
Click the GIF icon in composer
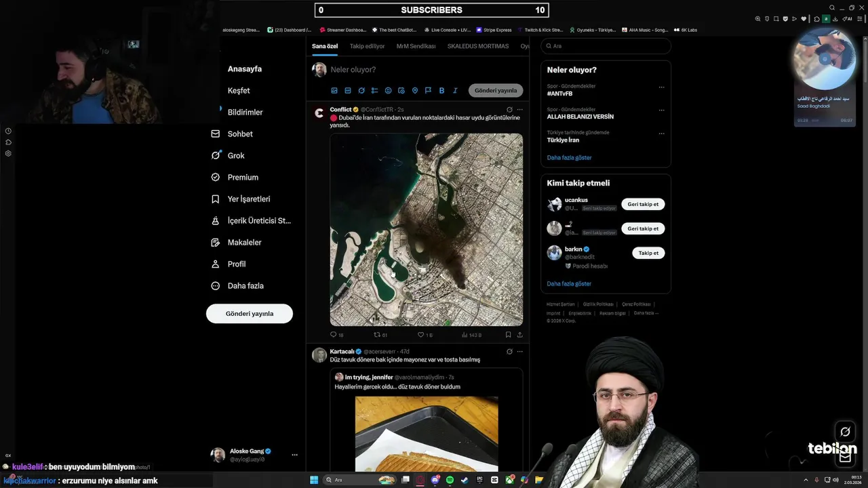point(348,91)
